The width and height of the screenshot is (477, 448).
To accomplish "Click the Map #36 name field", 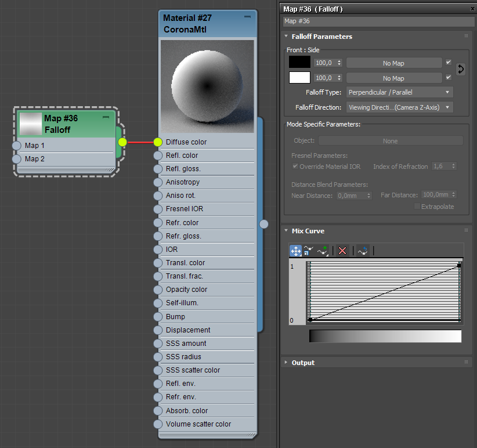I will pos(377,21).
